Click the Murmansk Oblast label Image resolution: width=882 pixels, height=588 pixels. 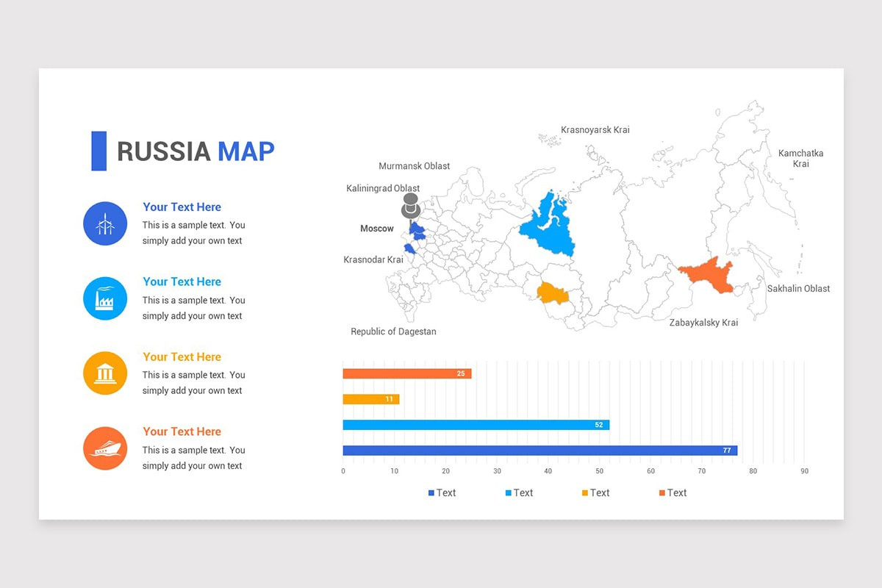coord(415,166)
